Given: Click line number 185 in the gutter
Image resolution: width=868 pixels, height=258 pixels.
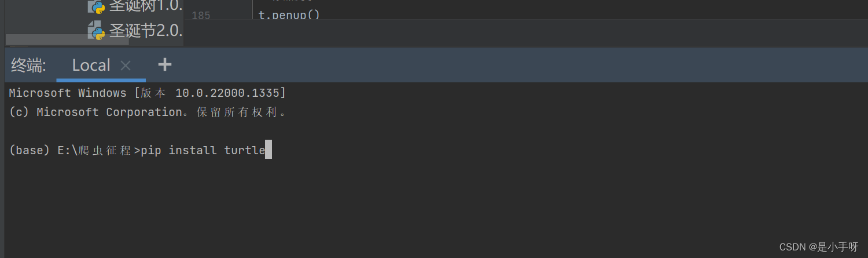Looking at the screenshot, I should pyautogui.click(x=201, y=16).
